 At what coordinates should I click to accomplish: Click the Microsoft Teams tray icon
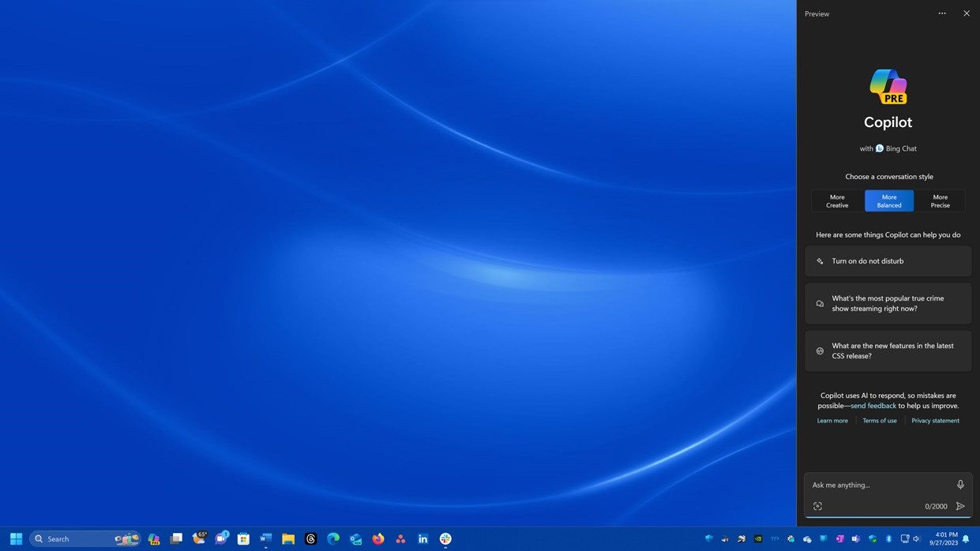[855, 539]
